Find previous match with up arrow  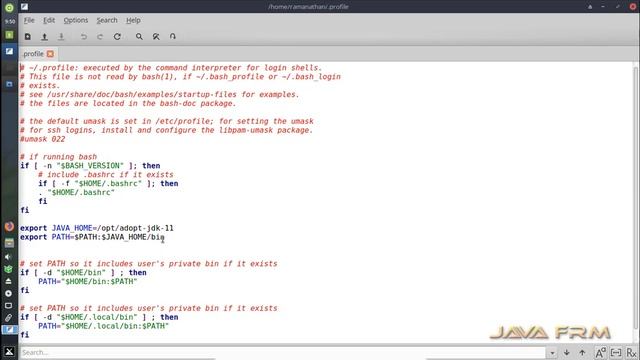582,352
